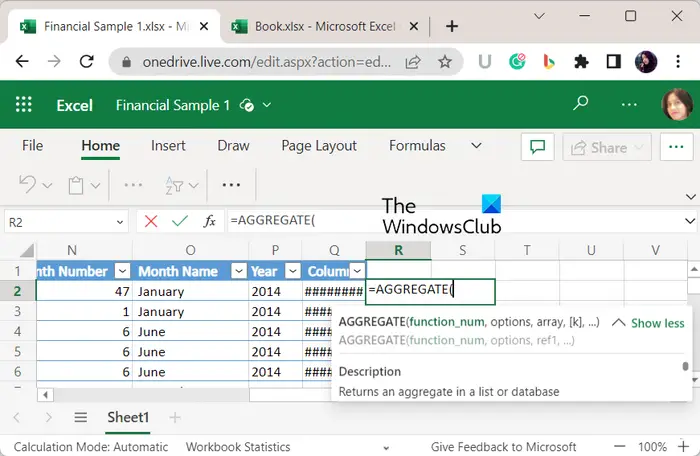
Task: Click the formula bar input field
Action: [x=454, y=221]
